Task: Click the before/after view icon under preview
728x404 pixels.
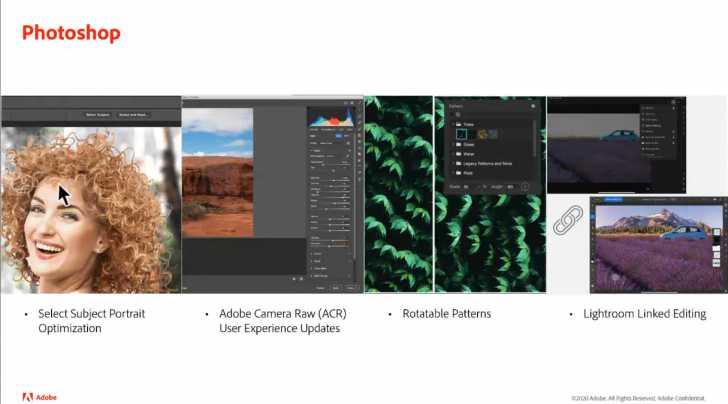Action: (x=301, y=279)
